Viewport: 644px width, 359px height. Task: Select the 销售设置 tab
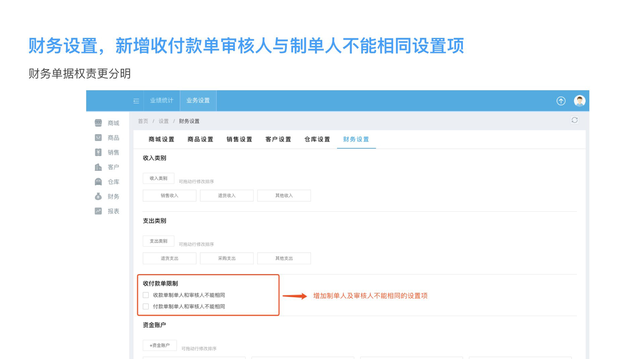click(x=239, y=139)
